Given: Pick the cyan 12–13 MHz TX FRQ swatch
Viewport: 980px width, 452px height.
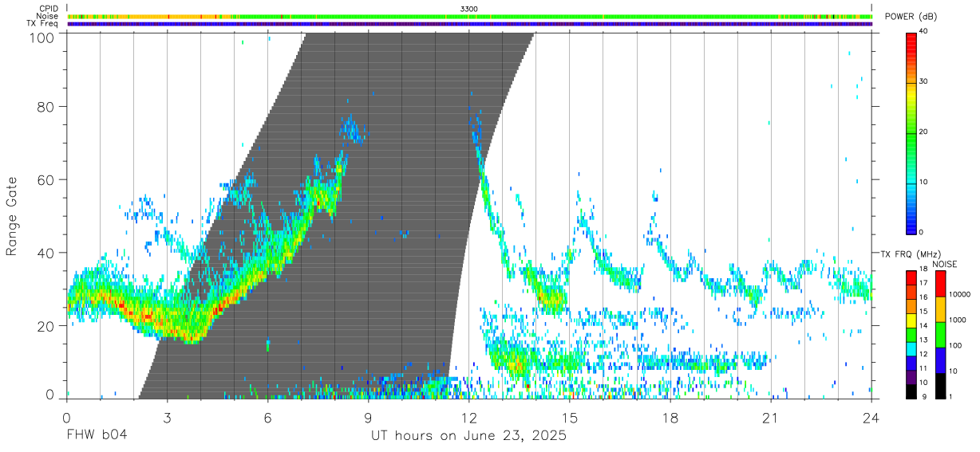Looking at the screenshot, I should 912,348.
